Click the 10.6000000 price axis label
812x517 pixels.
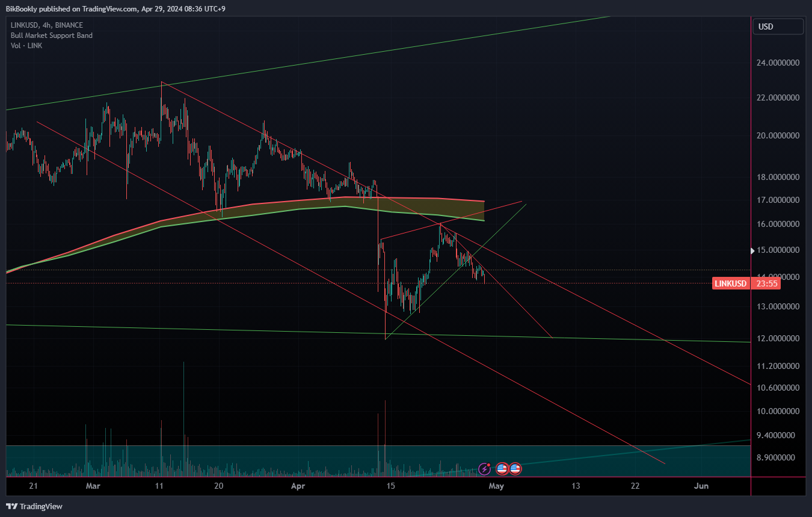pos(777,388)
